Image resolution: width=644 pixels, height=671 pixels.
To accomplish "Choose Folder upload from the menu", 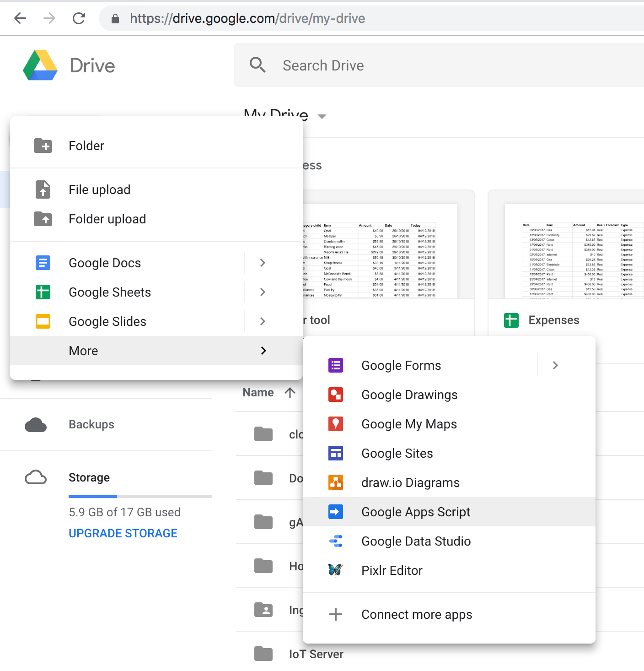I will click(156, 219).
